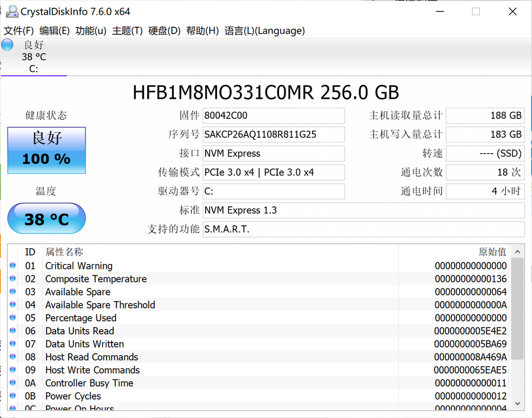Click the raw value 0000000005E4E2
Screen dimensions: 532x418
point(471,331)
